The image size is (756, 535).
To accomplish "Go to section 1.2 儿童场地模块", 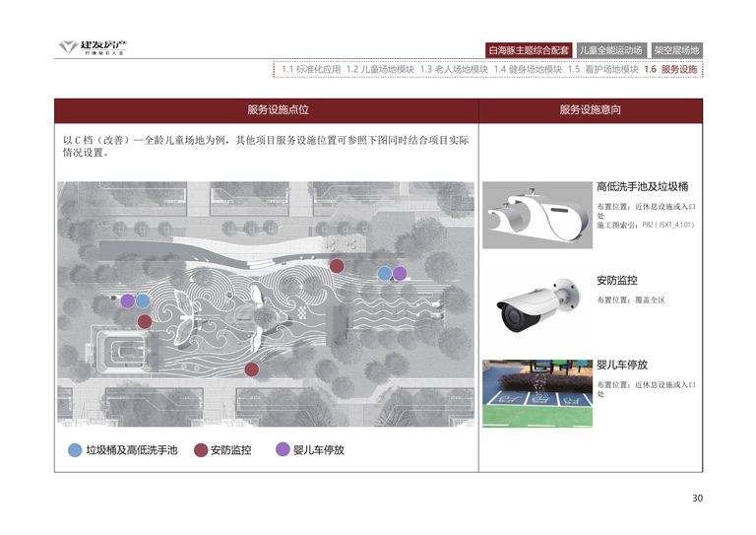I will [x=380, y=70].
